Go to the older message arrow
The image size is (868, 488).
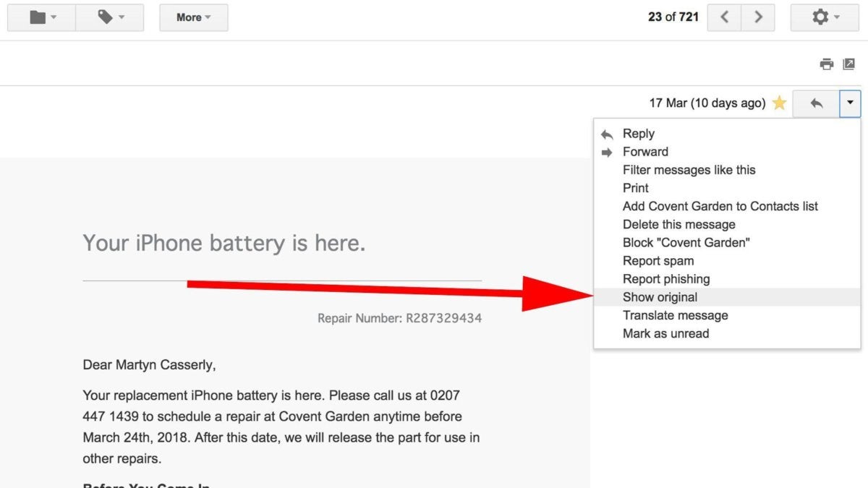[x=758, y=17]
